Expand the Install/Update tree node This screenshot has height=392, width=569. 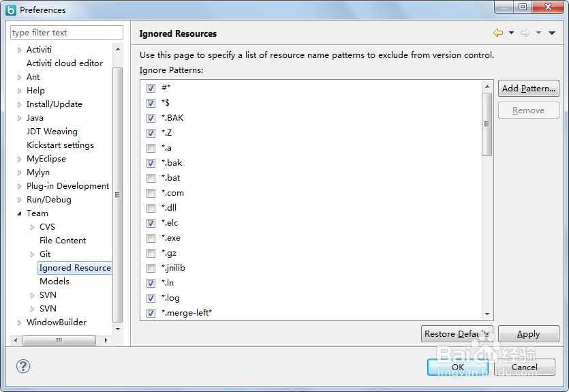click(x=19, y=104)
